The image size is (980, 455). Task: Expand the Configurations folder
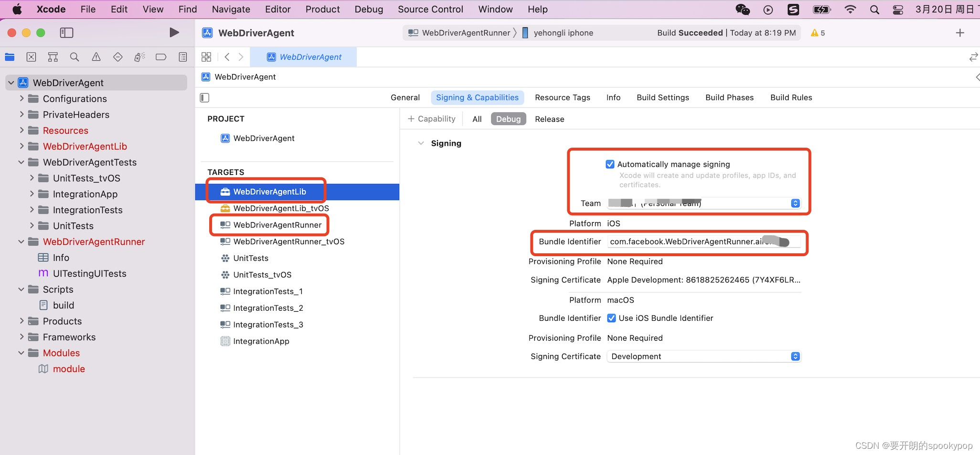point(21,98)
